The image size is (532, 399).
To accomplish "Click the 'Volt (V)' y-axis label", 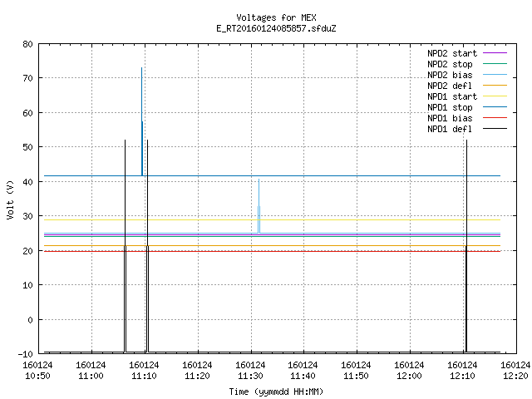I will click(10, 199).
